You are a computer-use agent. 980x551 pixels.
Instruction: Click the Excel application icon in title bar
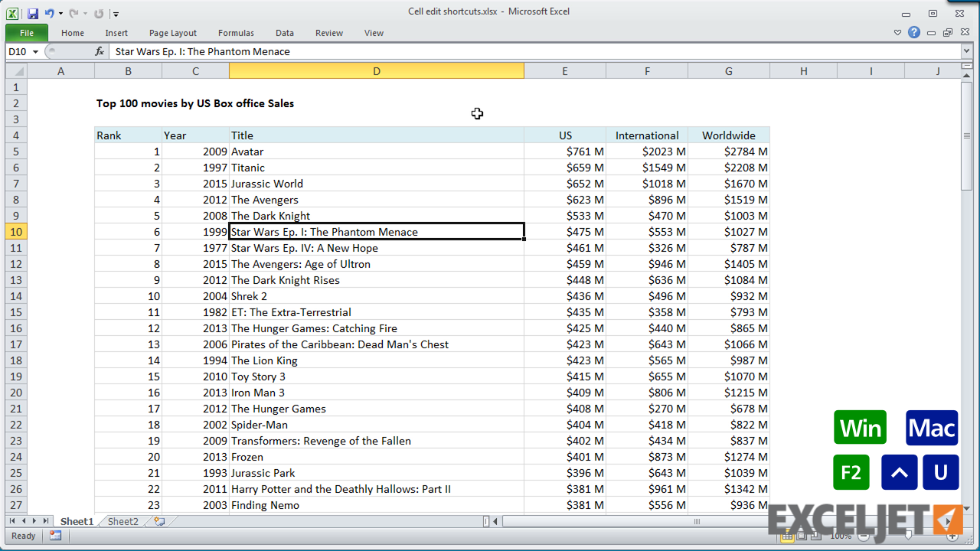(x=14, y=14)
